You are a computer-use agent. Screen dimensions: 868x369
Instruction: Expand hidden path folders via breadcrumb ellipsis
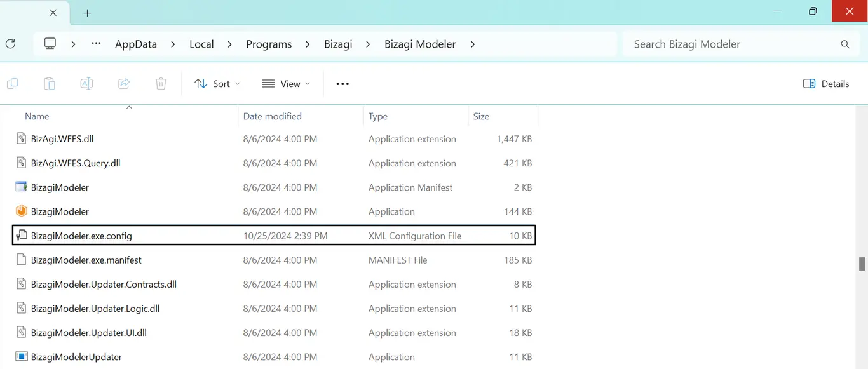96,44
